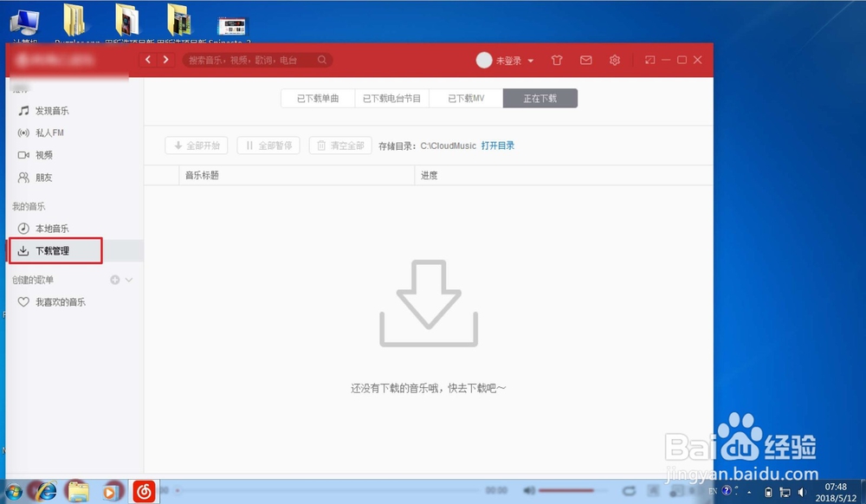Viewport: 866px width, 504px height.
Task: Click the tray help question icon
Action: (727, 490)
